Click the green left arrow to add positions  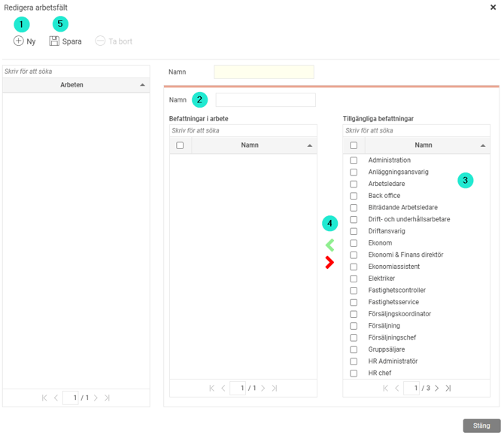point(329,245)
